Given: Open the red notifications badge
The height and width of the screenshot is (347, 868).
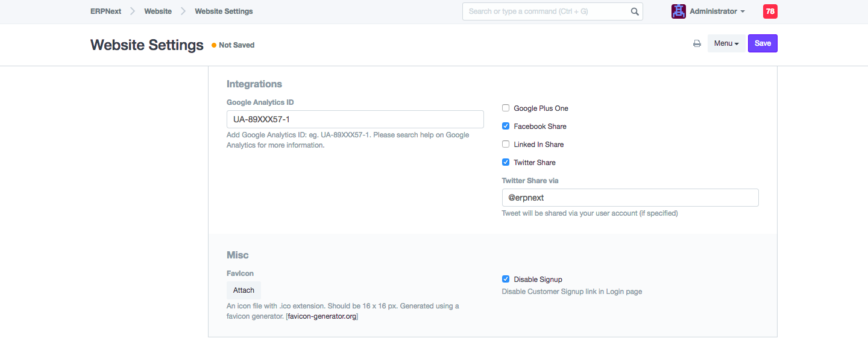Looking at the screenshot, I should [770, 11].
